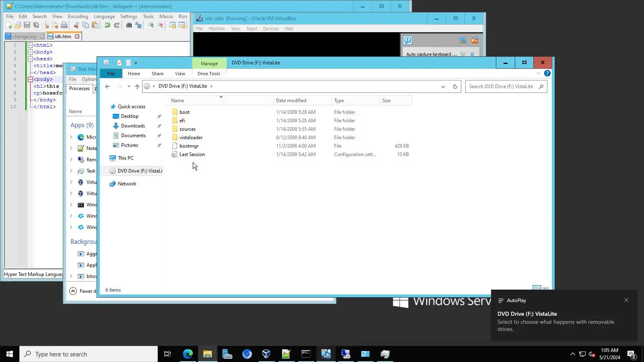Close the idk.htm tab in Notepad++
Image resolution: width=644 pixels, height=362 pixels.
(x=77, y=36)
